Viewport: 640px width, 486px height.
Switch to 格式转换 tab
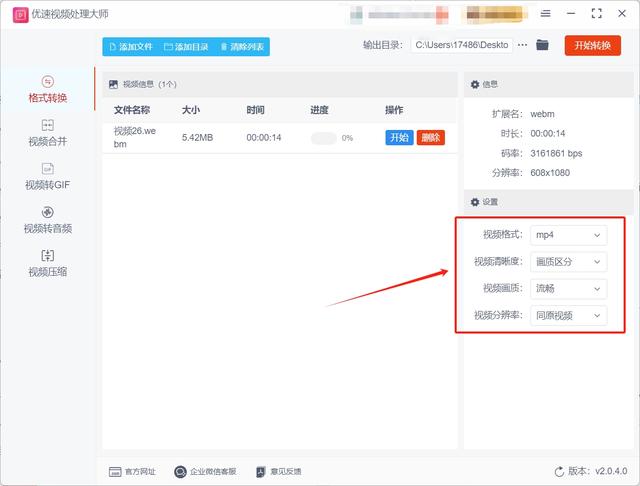pos(48,89)
